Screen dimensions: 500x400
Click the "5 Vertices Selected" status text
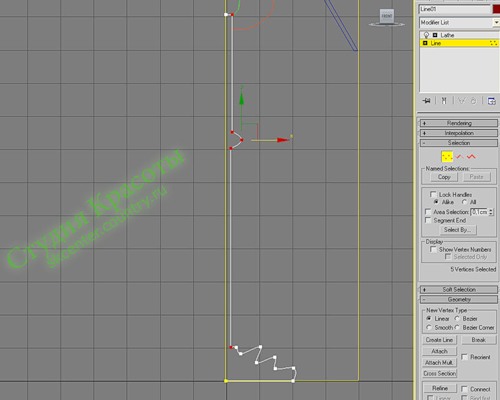(473, 269)
